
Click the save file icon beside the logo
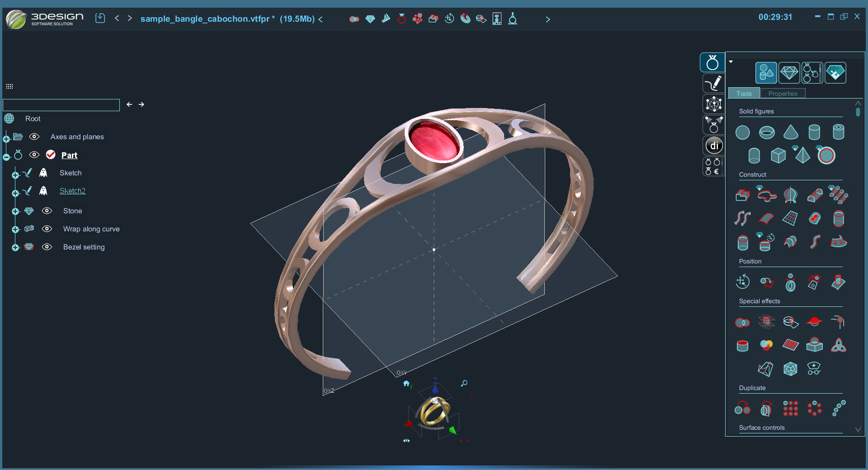100,18
